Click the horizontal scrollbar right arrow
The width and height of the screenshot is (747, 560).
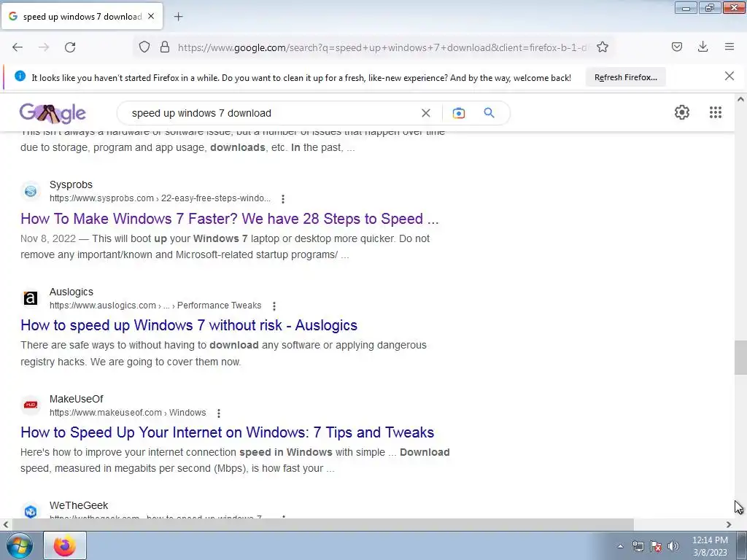[729, 524]
